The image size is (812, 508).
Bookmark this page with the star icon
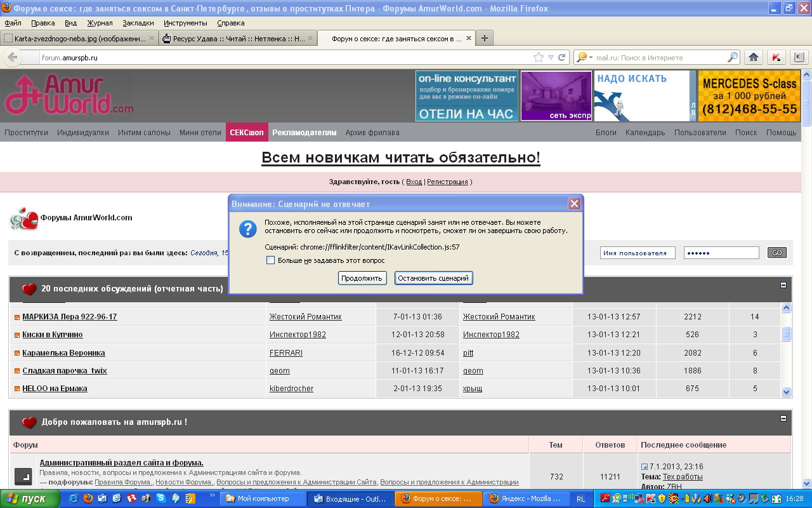pos(539,57)
